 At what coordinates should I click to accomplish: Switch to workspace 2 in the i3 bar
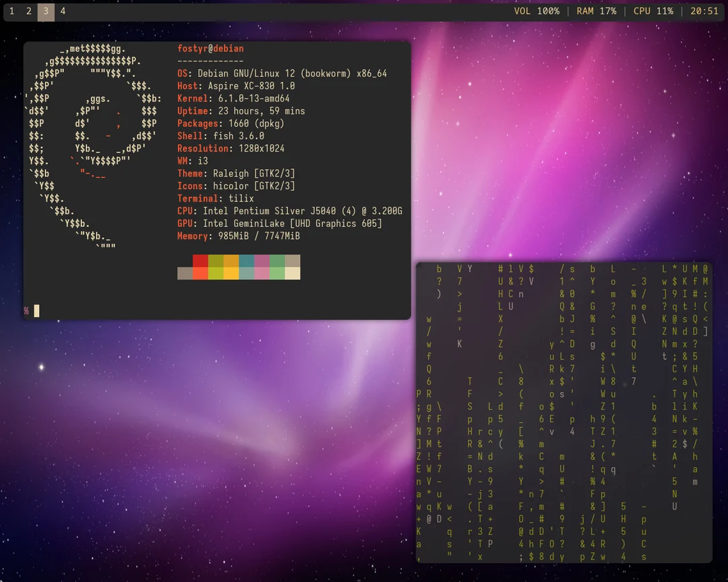click(28, 11)
